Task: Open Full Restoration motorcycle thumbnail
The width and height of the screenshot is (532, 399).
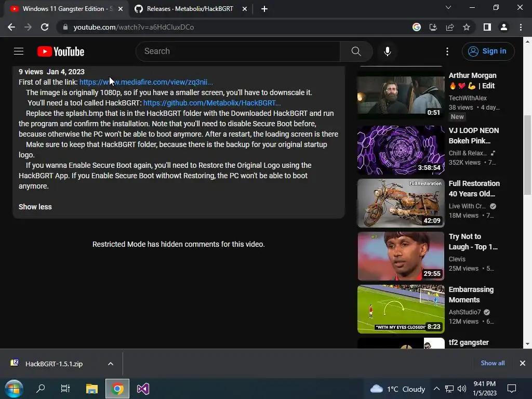Action: 401,203
